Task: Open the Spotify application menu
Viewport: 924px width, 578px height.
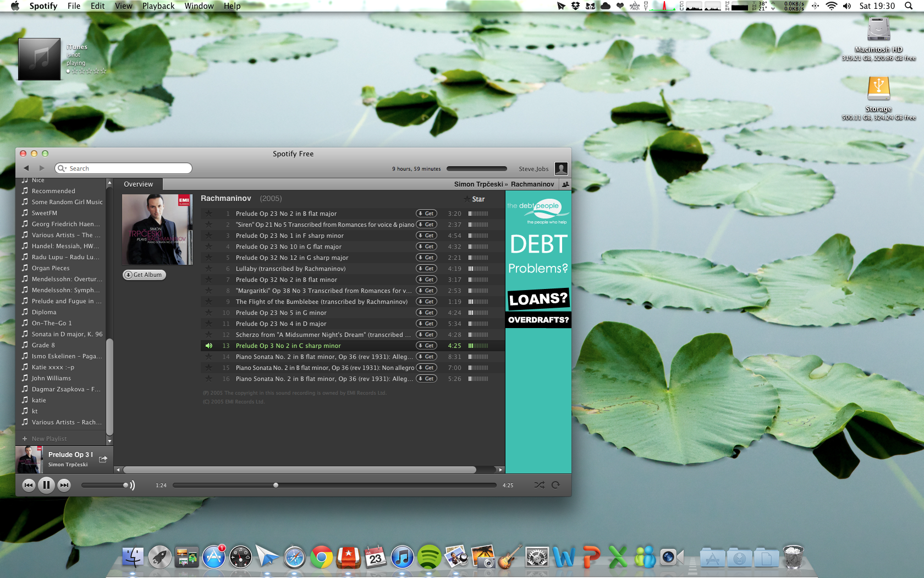Action: (x=43, y=6)
